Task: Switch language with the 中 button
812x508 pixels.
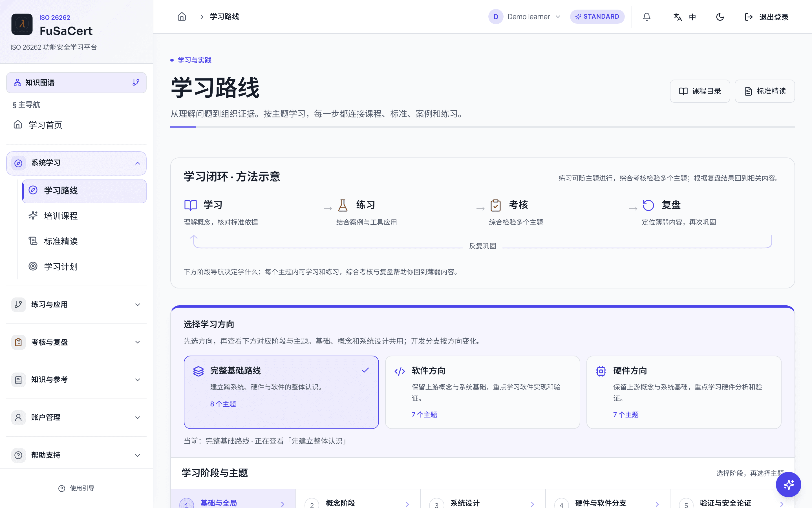Action: 685,17
